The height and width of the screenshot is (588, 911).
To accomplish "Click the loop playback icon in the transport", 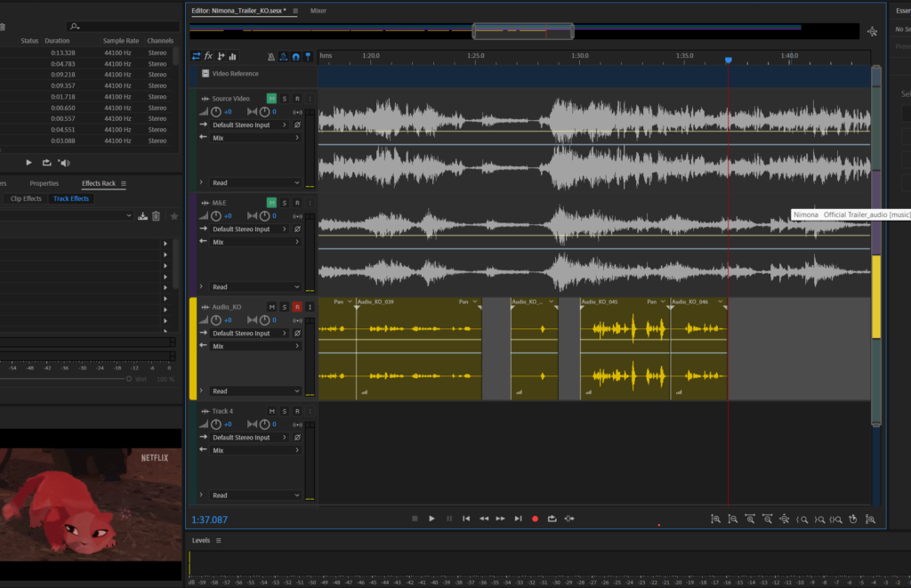I will pyautogui.click(x=552, y=519).
